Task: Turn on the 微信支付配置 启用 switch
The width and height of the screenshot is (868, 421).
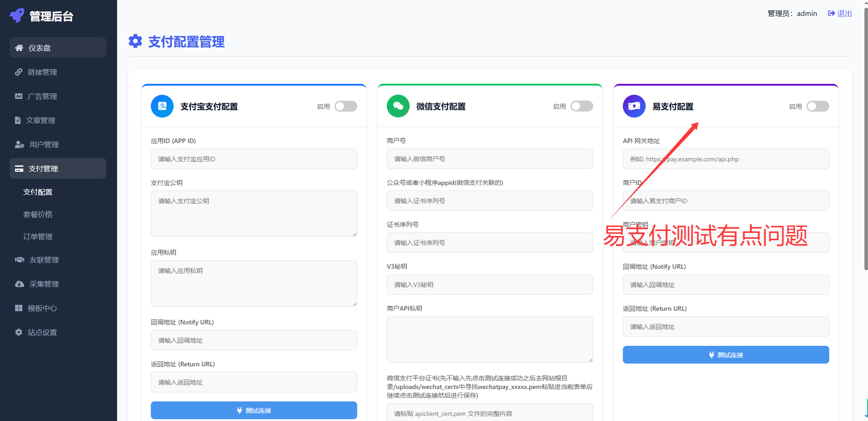Action: click(x=582, y=106)
